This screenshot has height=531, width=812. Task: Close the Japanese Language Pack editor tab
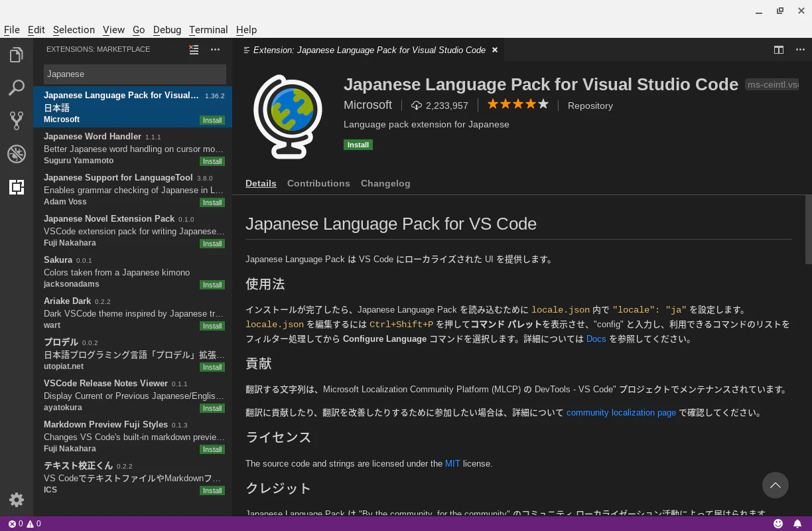tap(495, 50)
